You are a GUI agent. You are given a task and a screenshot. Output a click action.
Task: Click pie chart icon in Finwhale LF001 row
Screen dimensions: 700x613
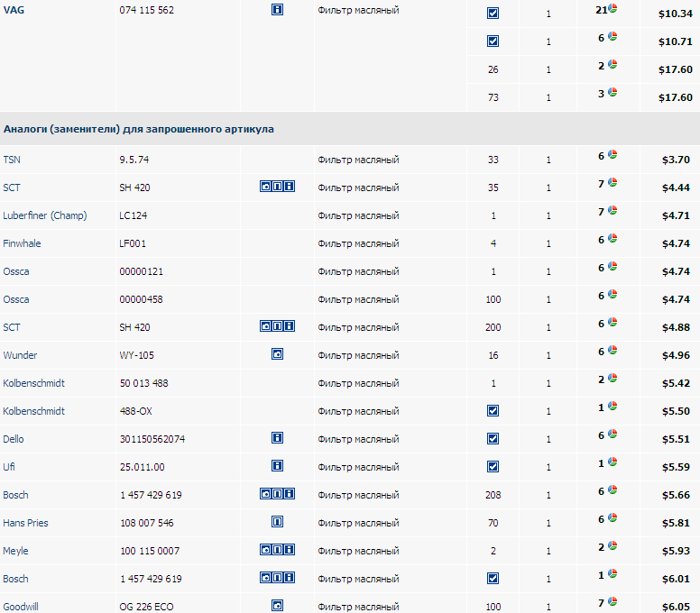[x=612, y=238]
